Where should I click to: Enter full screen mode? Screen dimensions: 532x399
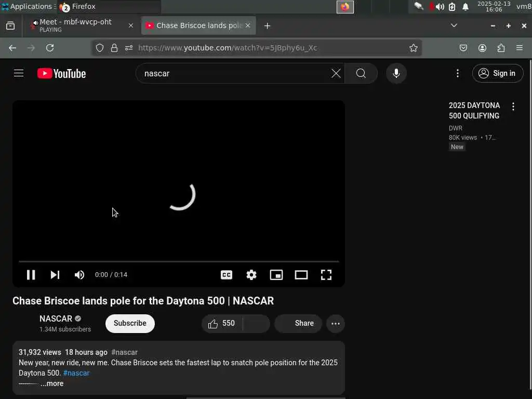tap(326, 275)
